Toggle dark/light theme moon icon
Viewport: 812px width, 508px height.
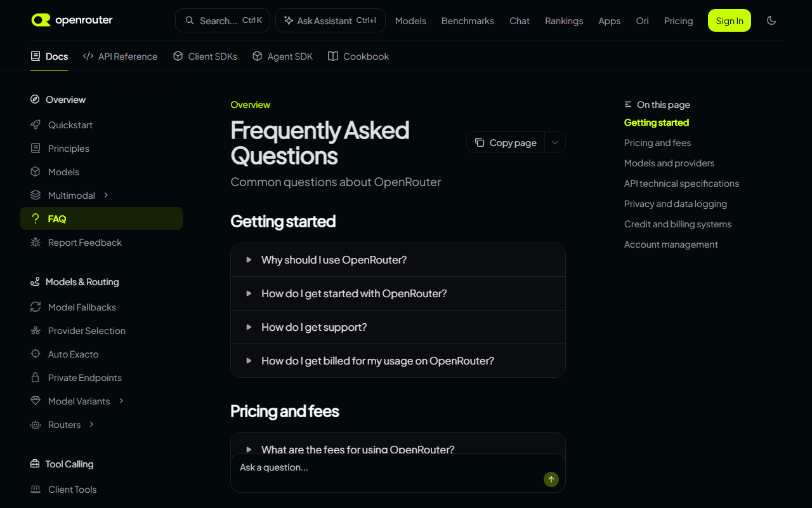[x=771, y=20]
